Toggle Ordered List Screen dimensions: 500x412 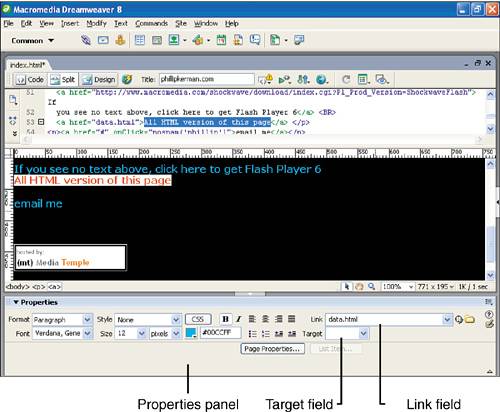click(265, 334)
